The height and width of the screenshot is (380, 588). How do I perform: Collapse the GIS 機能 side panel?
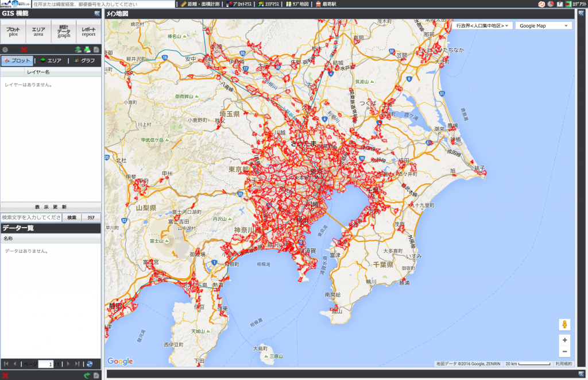pos(97,13)
